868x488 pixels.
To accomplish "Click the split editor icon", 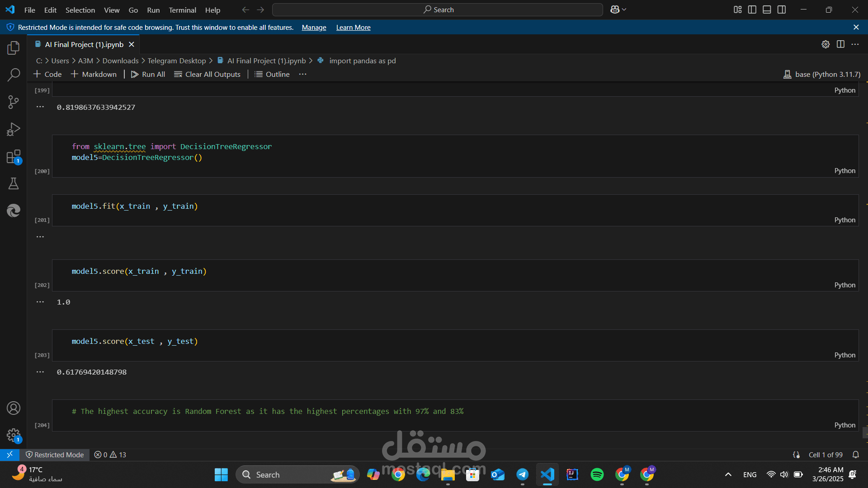I will coord(840,44).
